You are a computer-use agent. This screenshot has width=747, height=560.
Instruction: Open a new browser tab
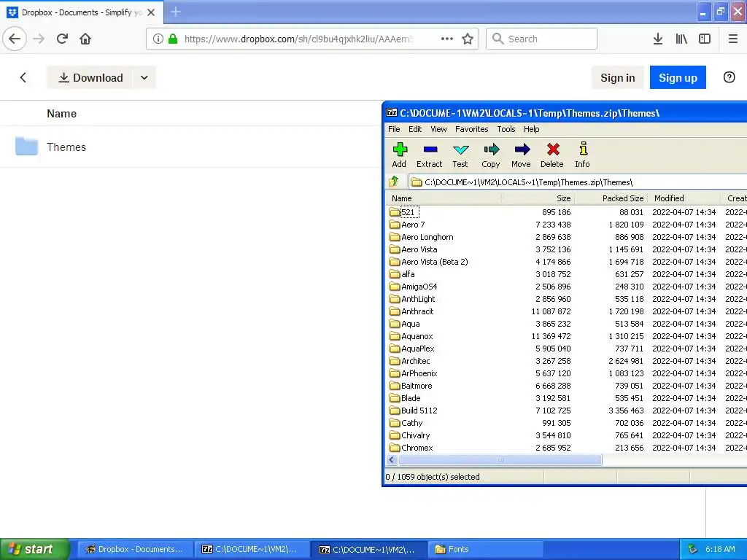(176, 12)
